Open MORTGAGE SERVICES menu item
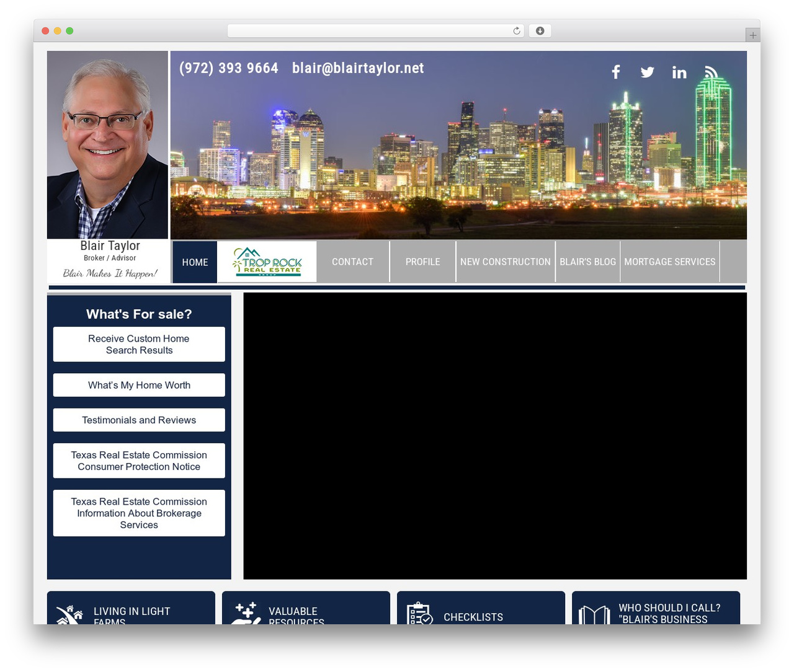This screenshot has width=794, height=672. click(670, 262)
